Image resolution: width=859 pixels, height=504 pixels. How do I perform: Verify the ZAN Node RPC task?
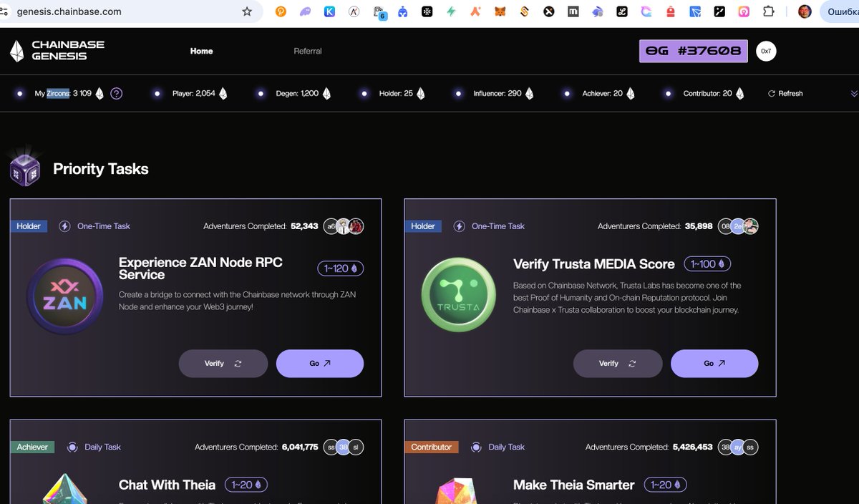[x=223, y=364]
